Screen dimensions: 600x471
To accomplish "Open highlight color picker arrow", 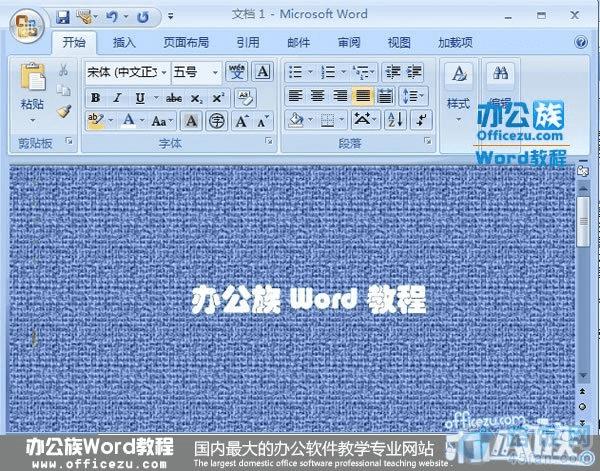I will point(111,121).
